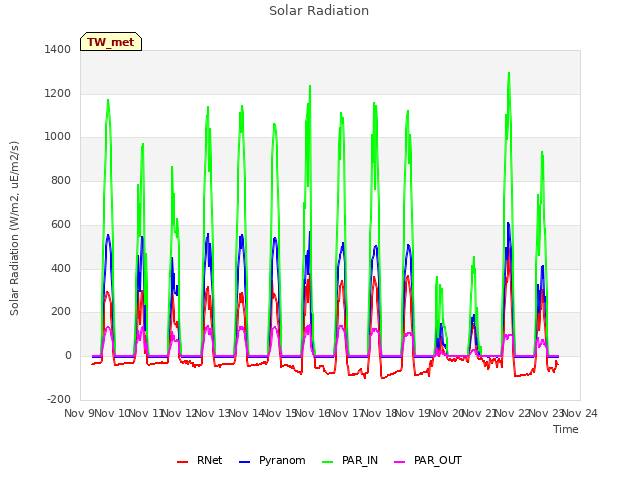The image size is (640, 480).
Task: Click the 1200 y-axis tick label
Action: pyautogui.click(x=58, y=93)
